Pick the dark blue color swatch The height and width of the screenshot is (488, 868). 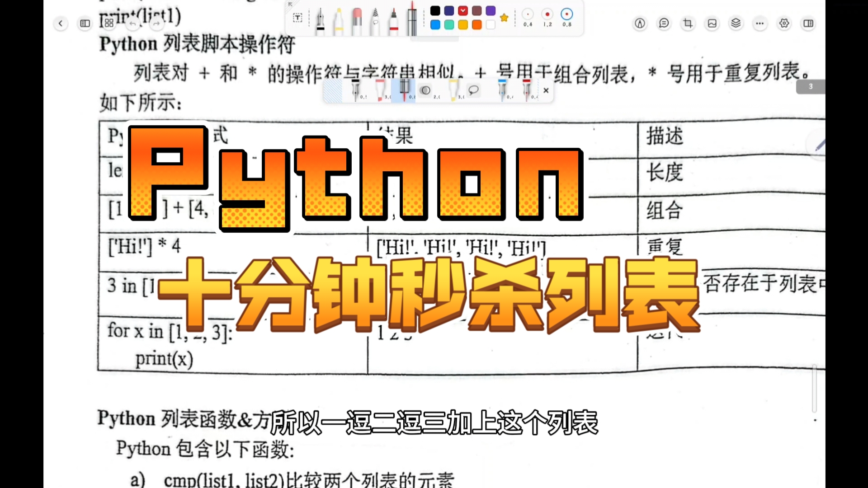point(449,10)
